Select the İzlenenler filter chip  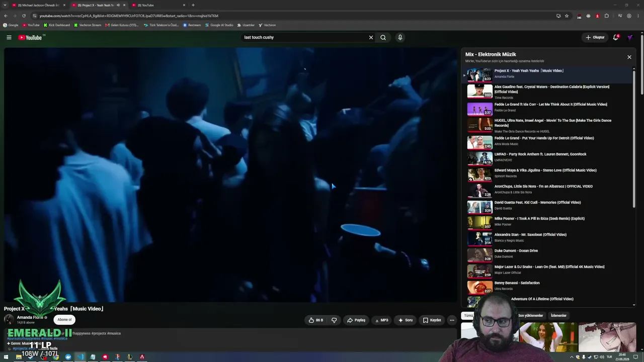point(558,316)
